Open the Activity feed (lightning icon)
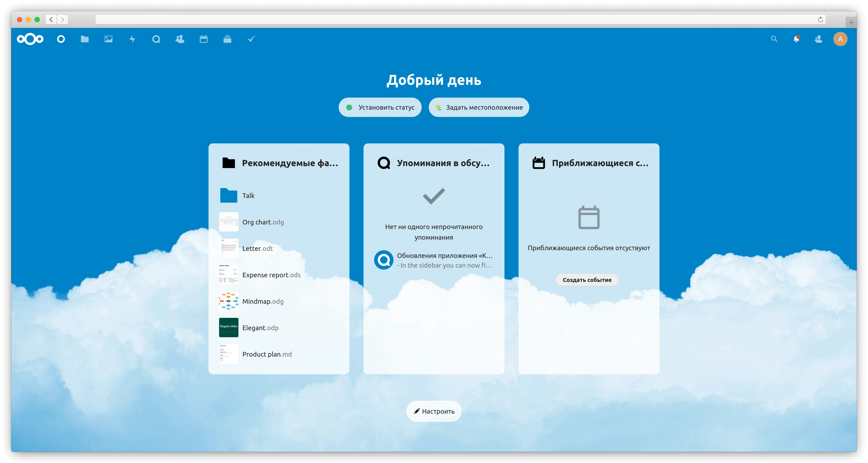This screenshot has width=868, height=463. pyautogui.click(x=132, y=39)
